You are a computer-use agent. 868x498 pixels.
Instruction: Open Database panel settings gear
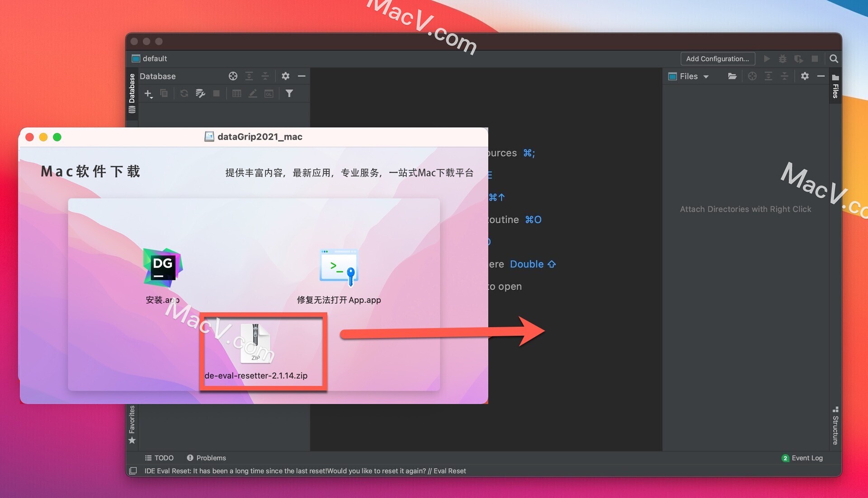coord(285,76)
